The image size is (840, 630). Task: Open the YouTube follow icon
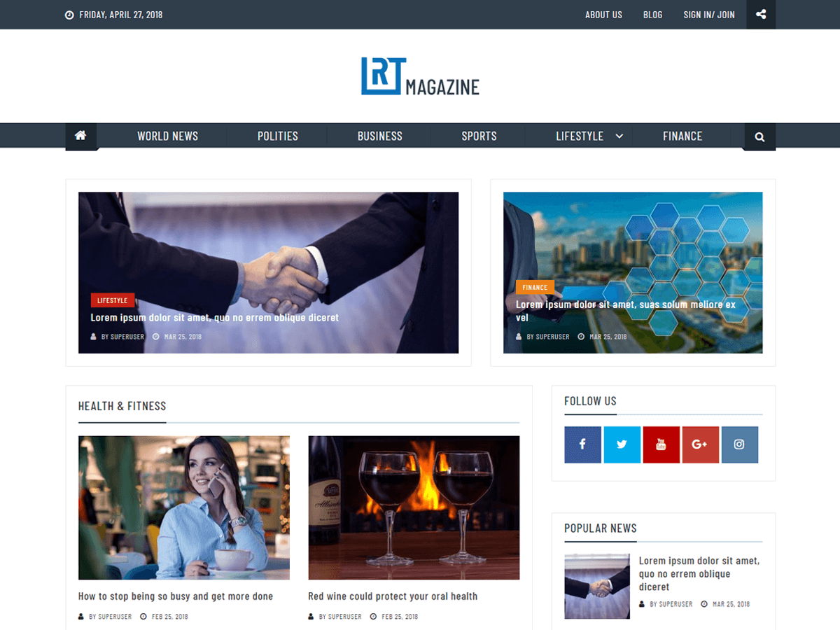tap(661, 444)
